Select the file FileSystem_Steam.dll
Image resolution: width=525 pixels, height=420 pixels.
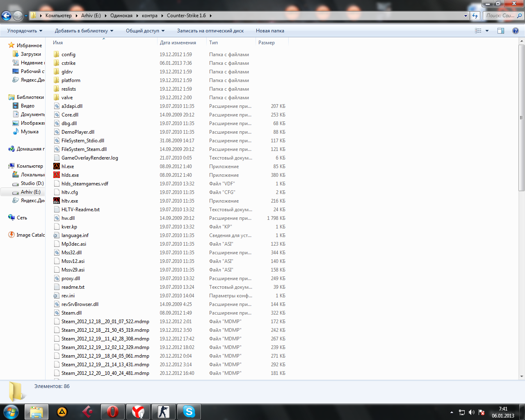84,149
